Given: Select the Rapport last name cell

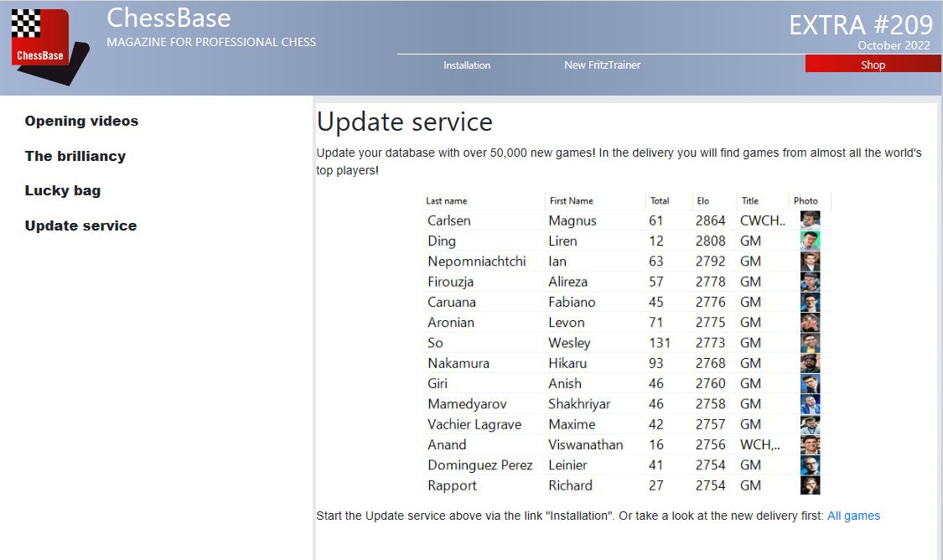Looking at the screenshot, I should 452,486.
